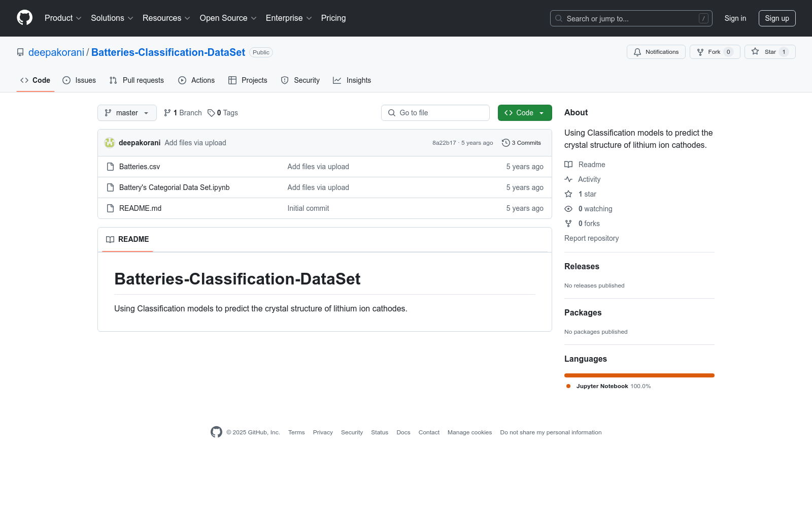Screen dimensions: 812x508
Task: Click the star icon beside 1 star
Action: tap(568, 194)
